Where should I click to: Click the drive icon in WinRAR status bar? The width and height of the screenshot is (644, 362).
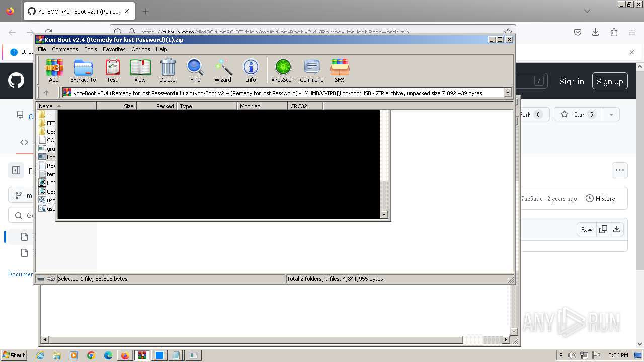pyautogui.click(x=41, y=279)
